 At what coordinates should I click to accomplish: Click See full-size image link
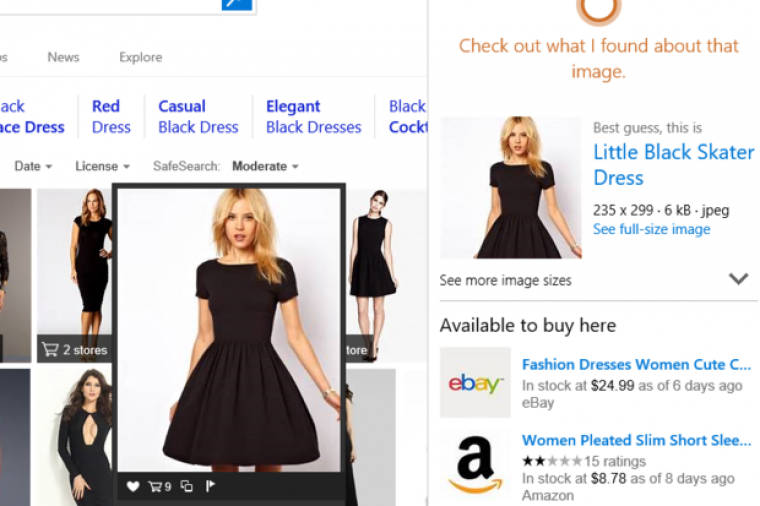pyautogui.click(x=651, y=229)
